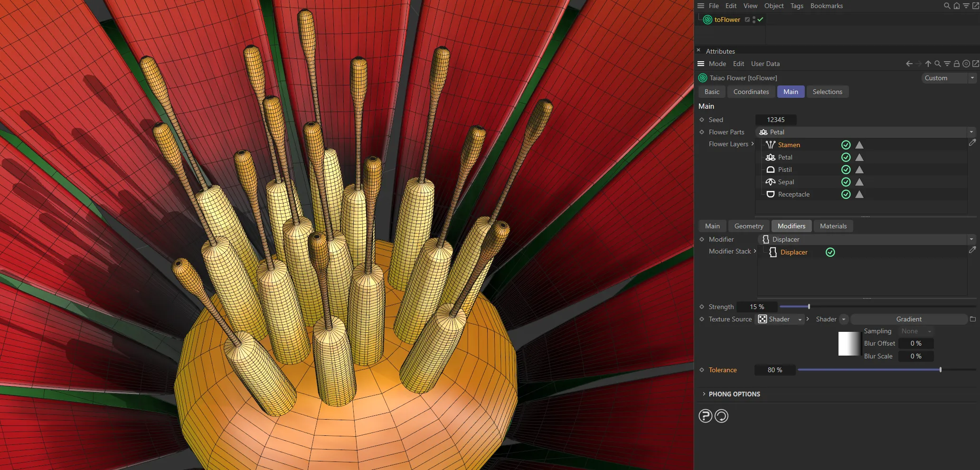Open the Gradient shader settings
The width and height of the screenshot is (980, 470).
(908, 319)
